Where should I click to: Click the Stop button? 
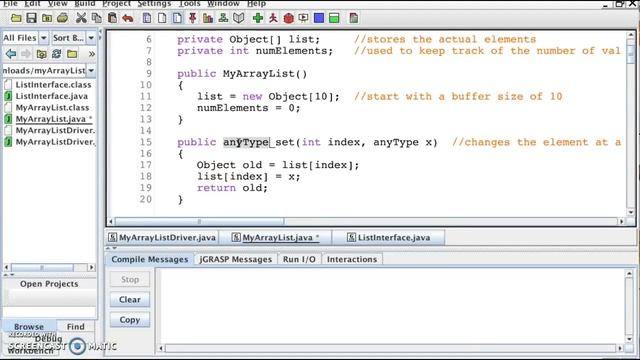(130, 280)
